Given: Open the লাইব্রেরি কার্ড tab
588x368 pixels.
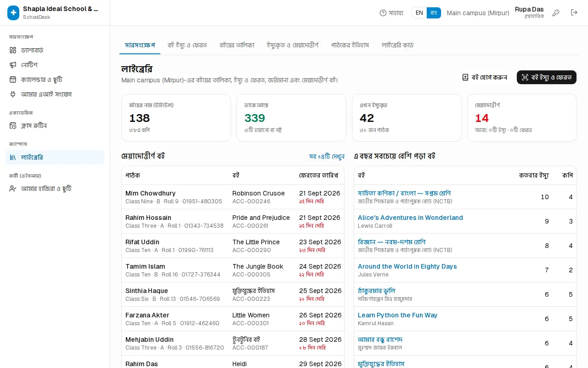Looking at the screenshot, I should pyautogui.click(x=398, y=45).
